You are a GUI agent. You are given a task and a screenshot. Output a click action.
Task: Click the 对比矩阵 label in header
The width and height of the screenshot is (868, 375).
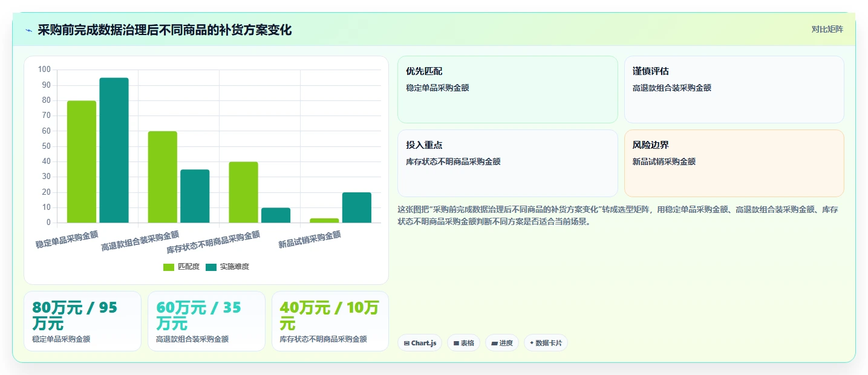tap(827, 29)
